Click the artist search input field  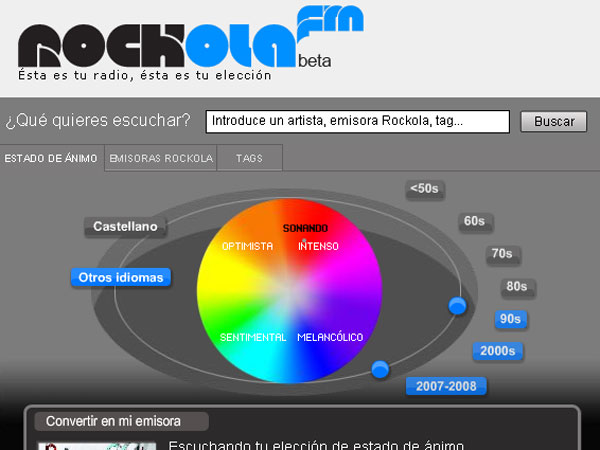click(x=357, y=122)
